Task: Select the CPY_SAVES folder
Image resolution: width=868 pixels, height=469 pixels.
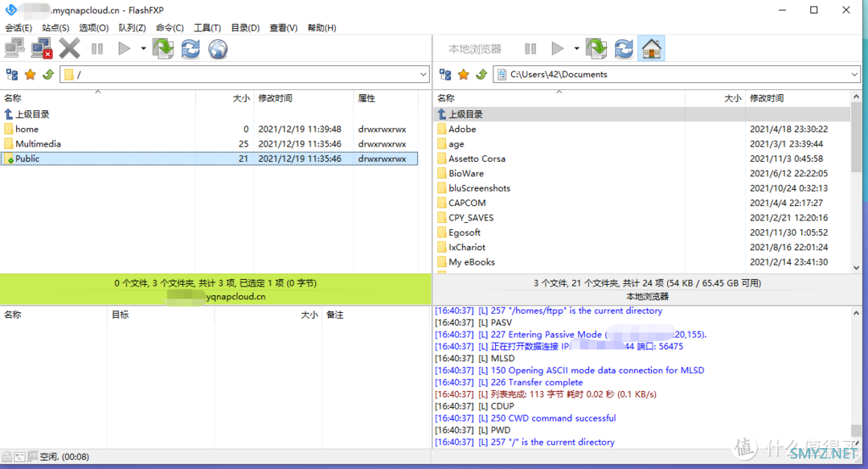Action: tap(641, 218)
